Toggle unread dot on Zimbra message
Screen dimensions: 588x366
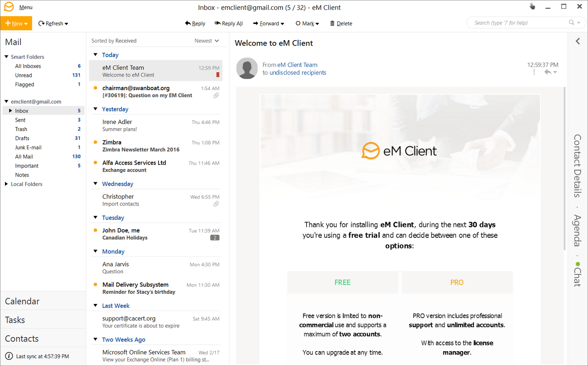coord(95,142)
